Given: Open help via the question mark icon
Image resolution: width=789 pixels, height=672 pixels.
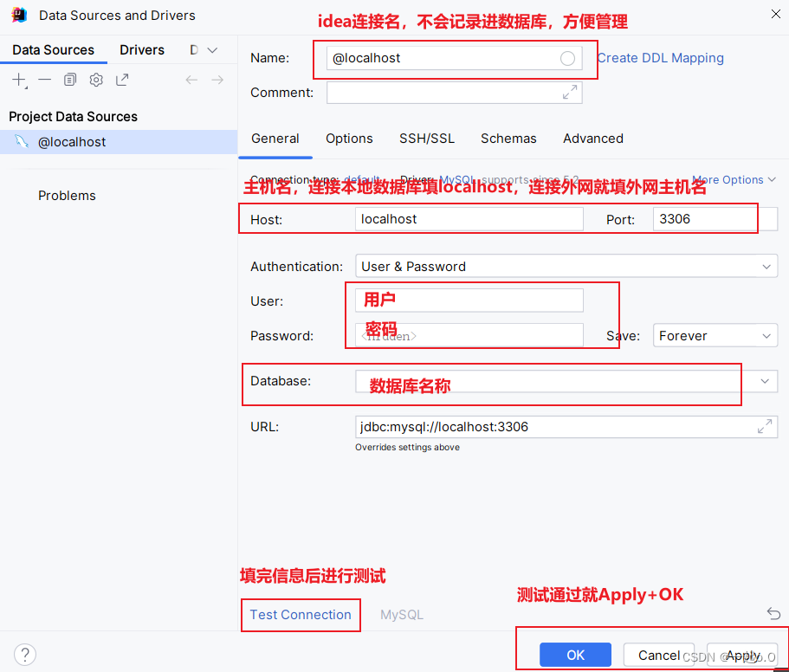Looking at the screenshot, I should pos(25,655).
